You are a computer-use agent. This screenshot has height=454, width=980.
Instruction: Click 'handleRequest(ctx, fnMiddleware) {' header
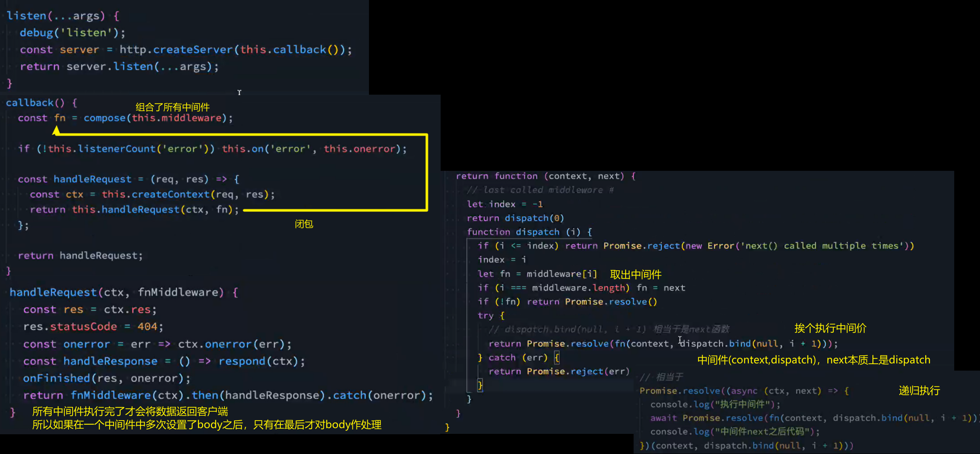pos(124,292)
